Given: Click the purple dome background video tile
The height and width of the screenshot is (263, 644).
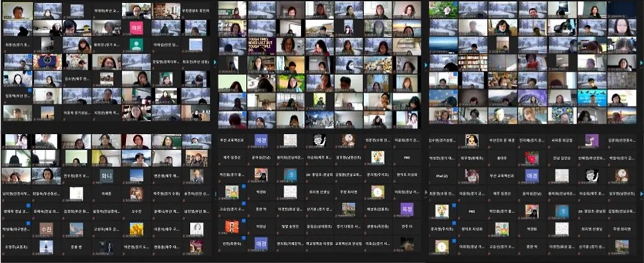Looking at the screenshot, I should click(x=532, y=98).
